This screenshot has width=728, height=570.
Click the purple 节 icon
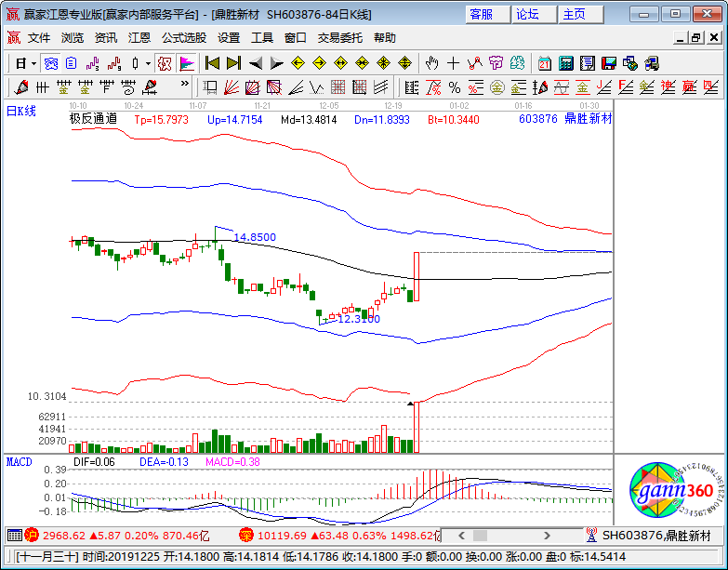click(x=496, y=63)
